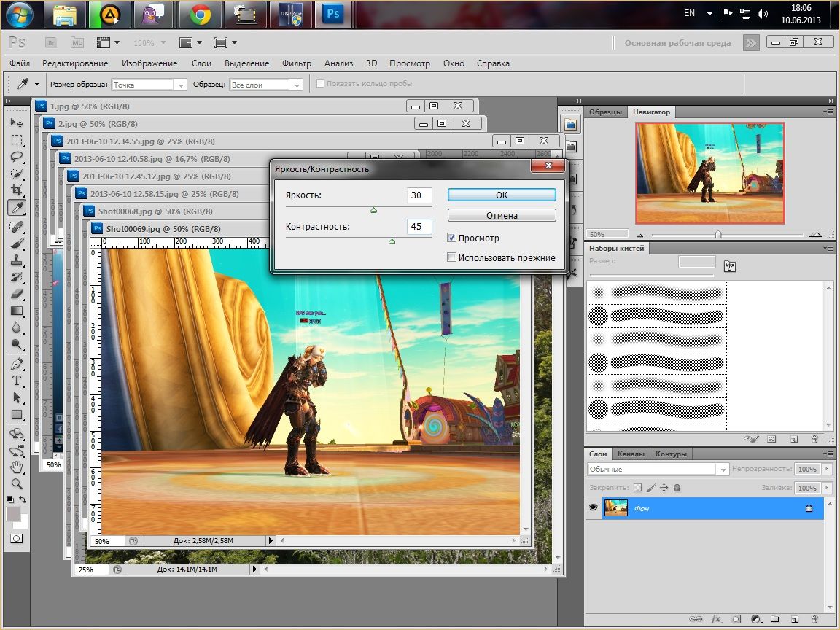This screenshot has height=630, width=840.
Task: Click the layer style fx icon
Action: (x=716, y=619)
